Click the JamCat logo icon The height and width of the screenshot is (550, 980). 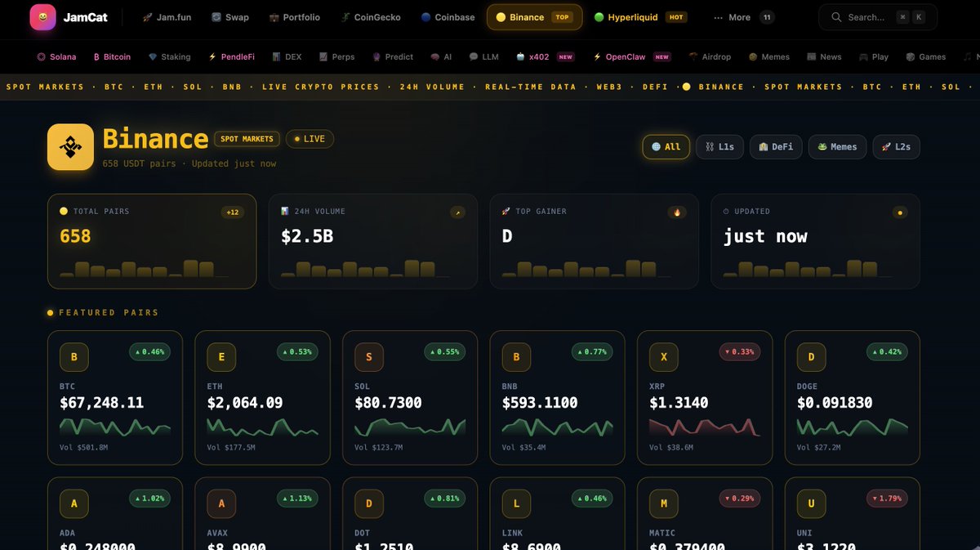(42, 17)
